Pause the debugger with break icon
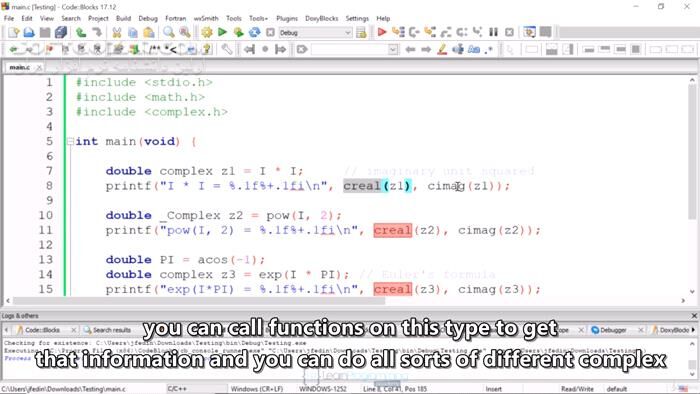Screen dimensions: 700x394 493,32
